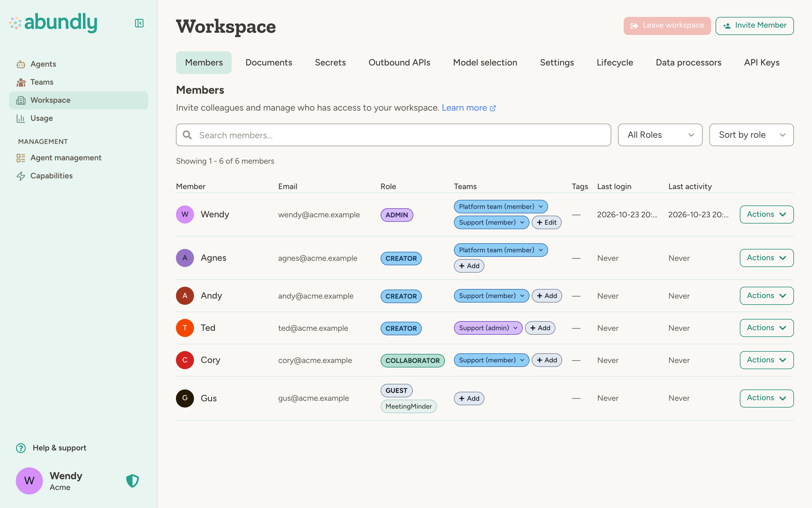This screenshot has width=812, height=508.
Task: Open Cory's Support (member) team dropdown
Action: [x=491, y=360]
